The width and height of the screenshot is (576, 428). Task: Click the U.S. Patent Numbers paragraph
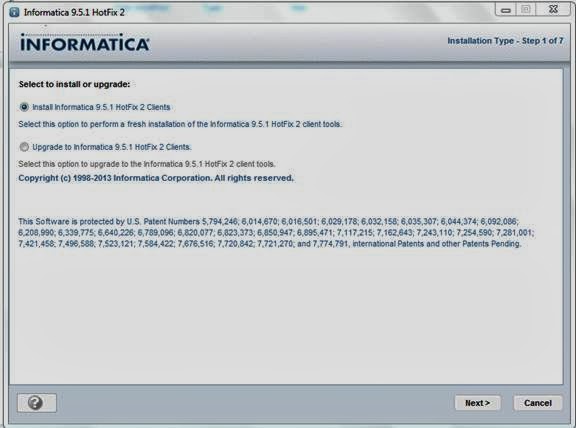pos(276,233)
